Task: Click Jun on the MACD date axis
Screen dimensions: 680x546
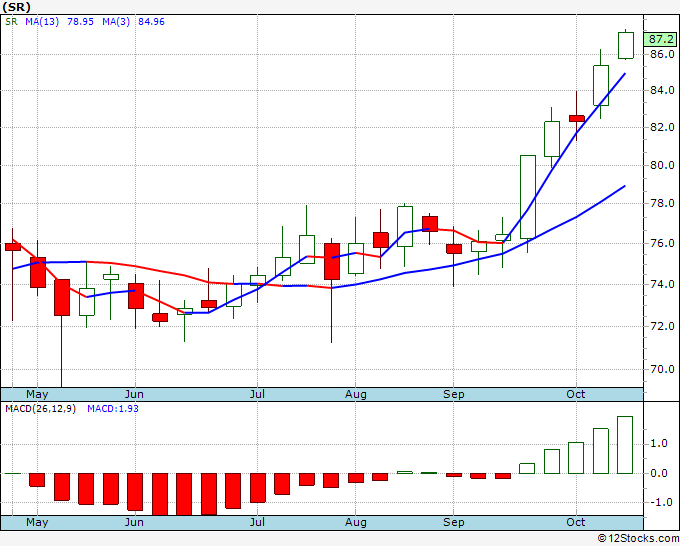Action: (134, 522)
